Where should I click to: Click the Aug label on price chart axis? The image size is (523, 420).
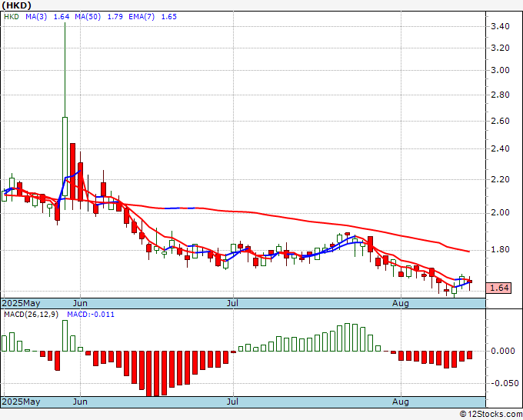(400, 303)
